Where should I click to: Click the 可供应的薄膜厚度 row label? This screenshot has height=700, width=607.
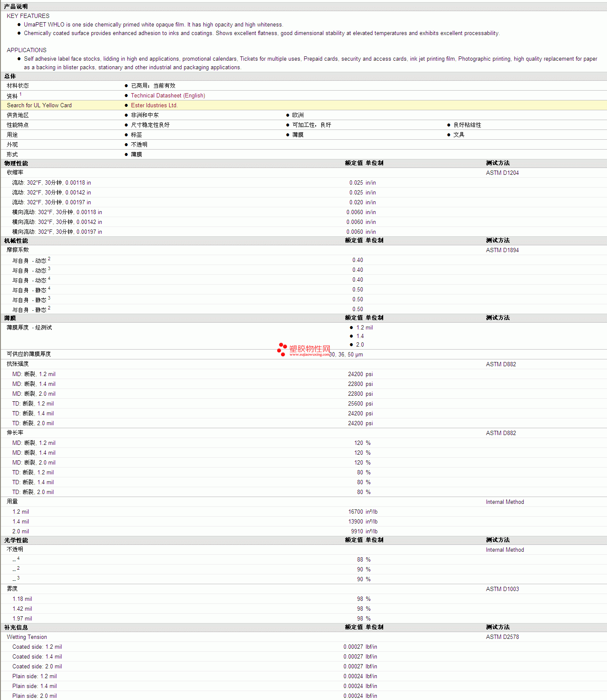click(x=29, y=354)
